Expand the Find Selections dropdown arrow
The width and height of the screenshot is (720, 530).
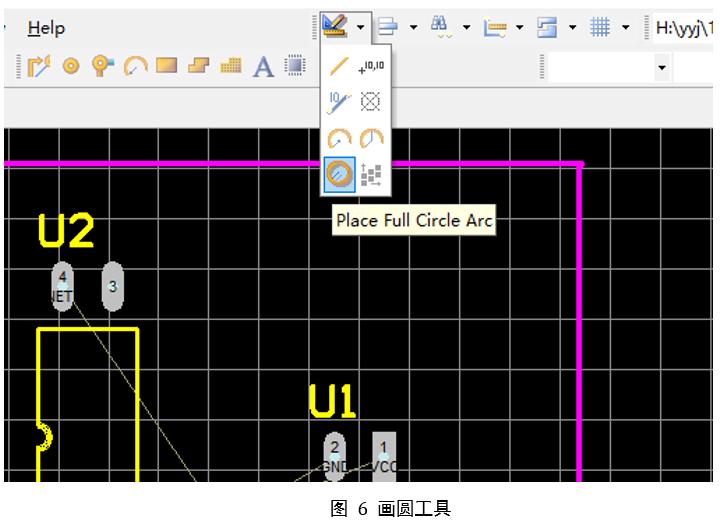point(466,28)
